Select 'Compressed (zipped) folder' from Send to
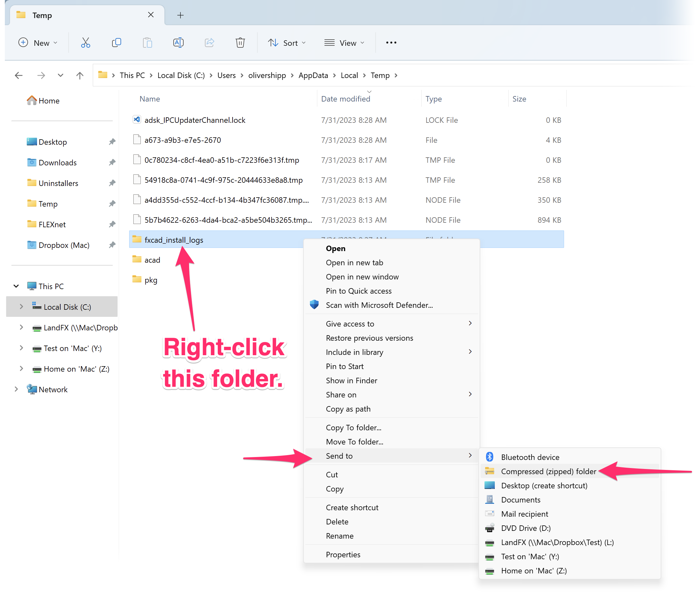This screenshot has width=700, height=595. [x=549, y=471]
